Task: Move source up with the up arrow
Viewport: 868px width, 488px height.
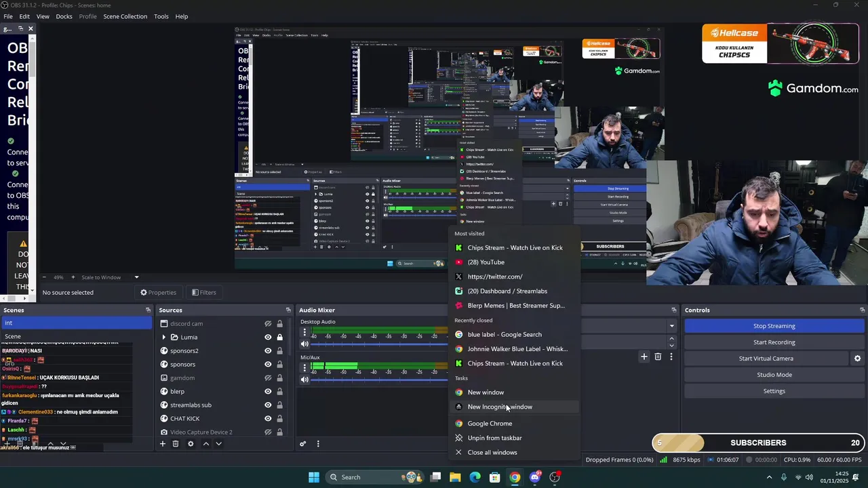Action: click(x=206, y=444)
